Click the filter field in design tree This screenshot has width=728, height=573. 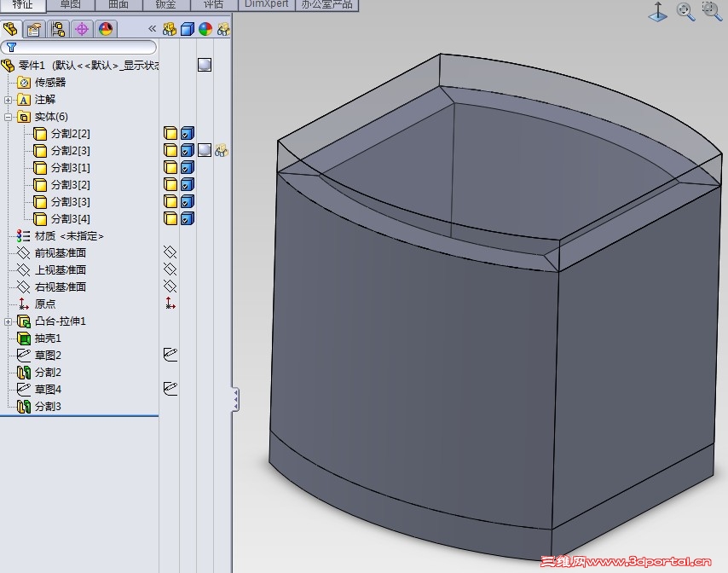coord(78,47)
